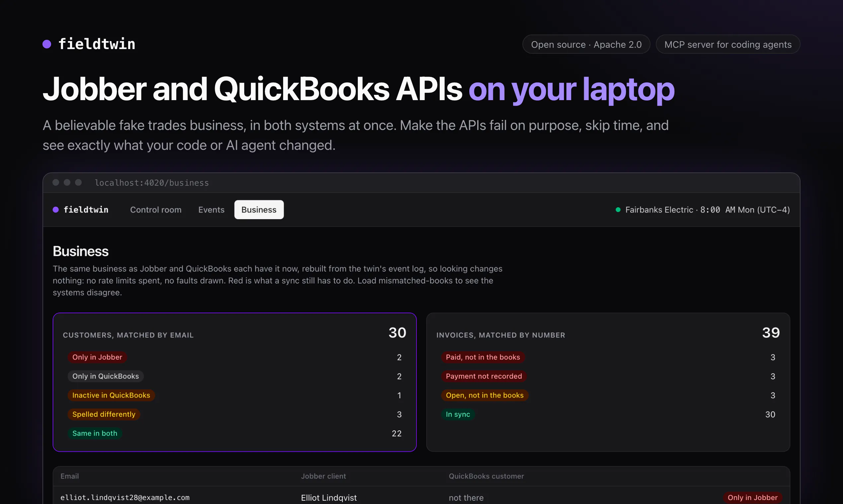This screenshot has height=504, width=843.
Task: Filter invoices by In sync
Action: (458, 414)
